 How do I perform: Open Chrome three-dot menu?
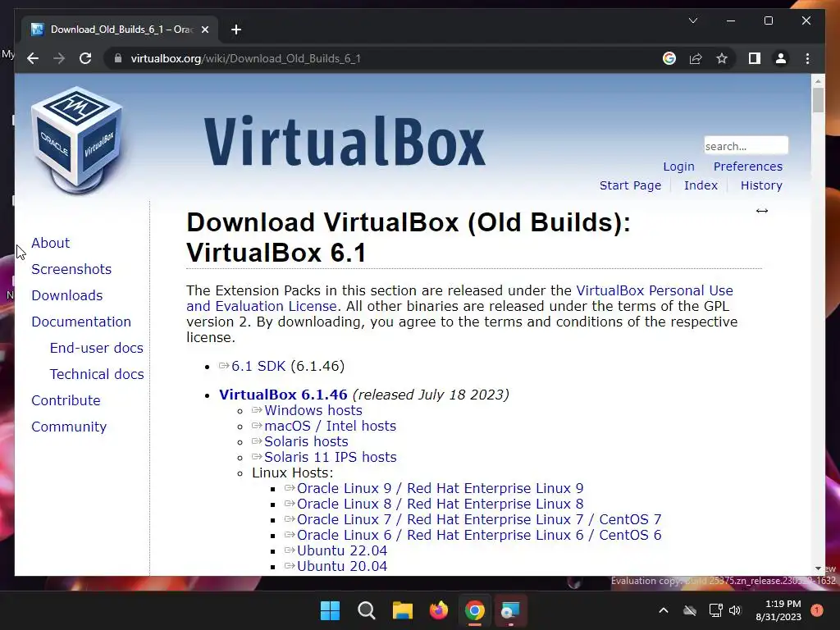807,58
